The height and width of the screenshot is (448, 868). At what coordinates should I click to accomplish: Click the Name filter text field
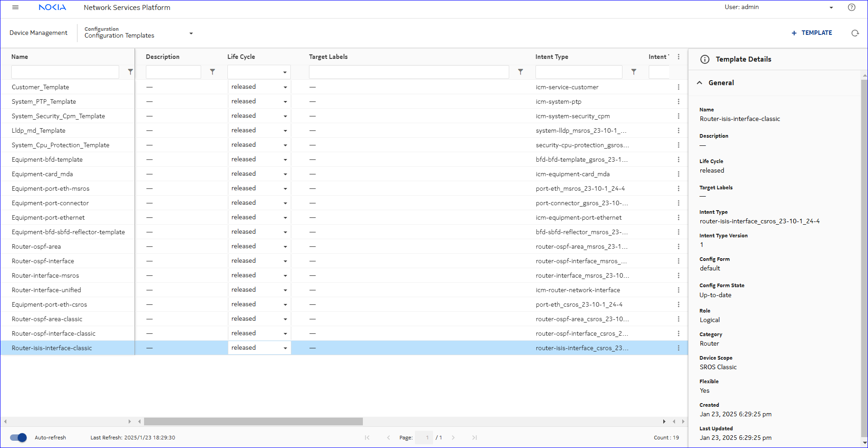tap(65, 72)
